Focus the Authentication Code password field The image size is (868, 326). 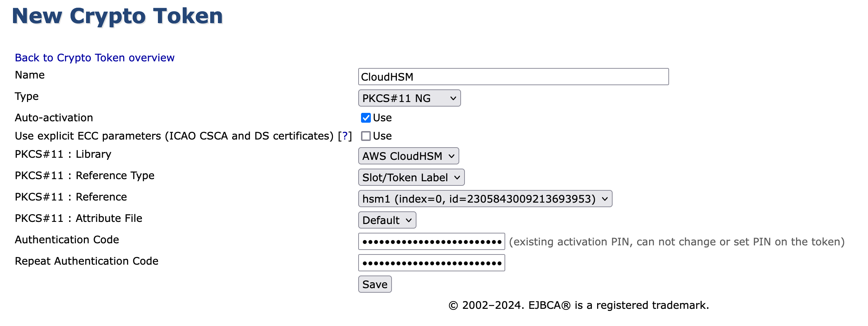point(431,242)
